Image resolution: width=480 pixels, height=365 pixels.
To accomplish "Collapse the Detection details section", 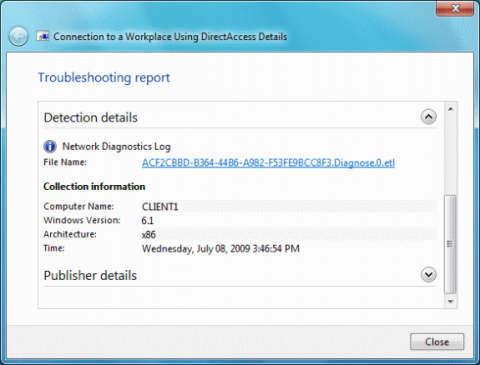I will [428, 117].
